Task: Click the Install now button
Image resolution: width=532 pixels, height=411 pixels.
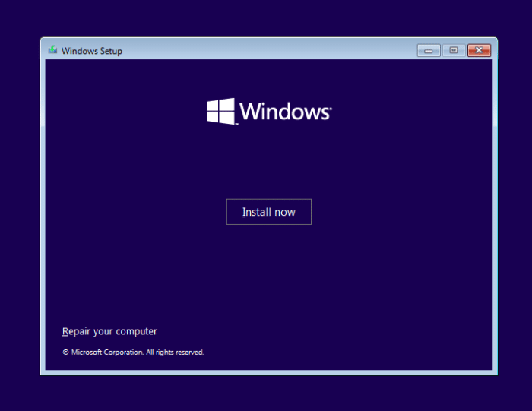Action: tap(269, 212)
